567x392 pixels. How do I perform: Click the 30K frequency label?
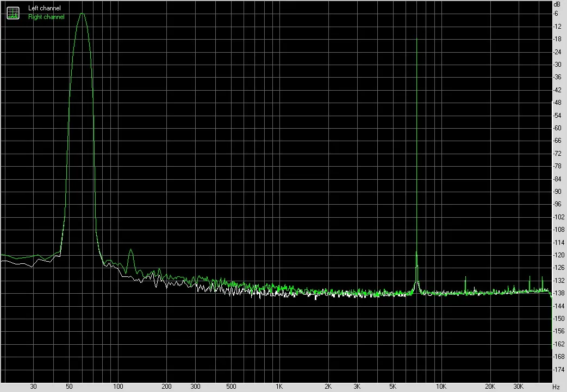point(518,387)
